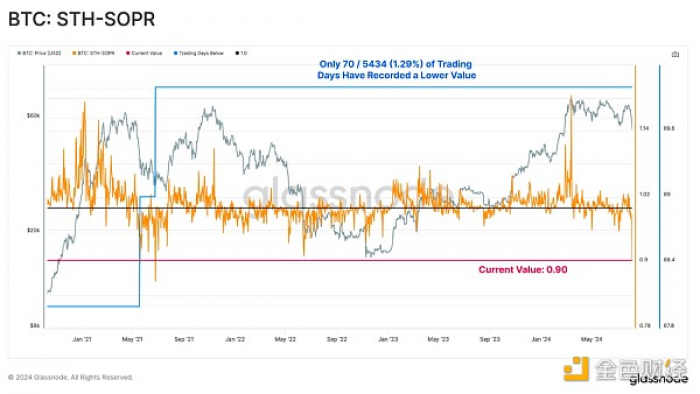Image resolution: width=700 pixels, height=394 pixels.
Task: Click the blue Trading Days annotation text
Action: pos(396,70)
